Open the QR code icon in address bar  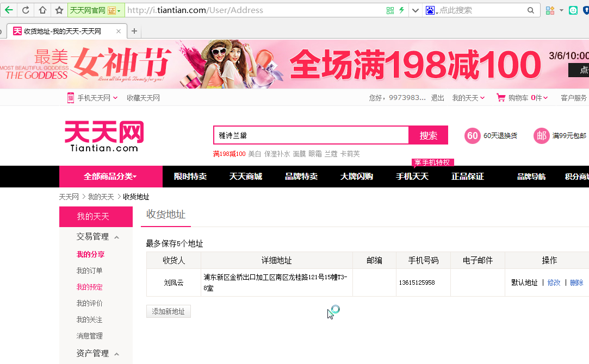coord(390,10)
